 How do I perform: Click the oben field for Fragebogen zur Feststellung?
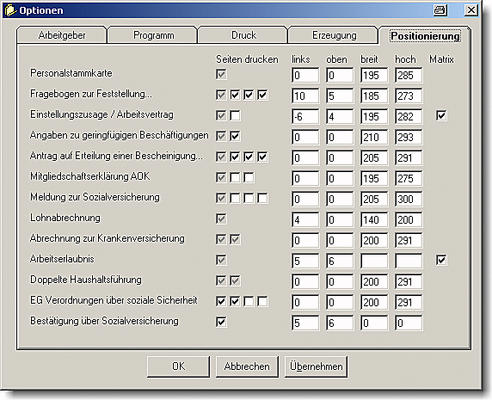pyautogui.click(x=339, y=96)
